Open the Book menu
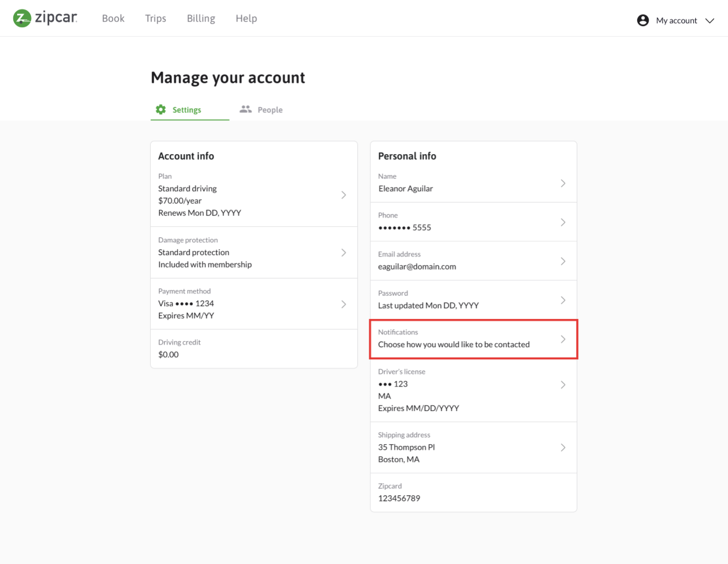Screen dimensions: 728x564 click(113, 18)
